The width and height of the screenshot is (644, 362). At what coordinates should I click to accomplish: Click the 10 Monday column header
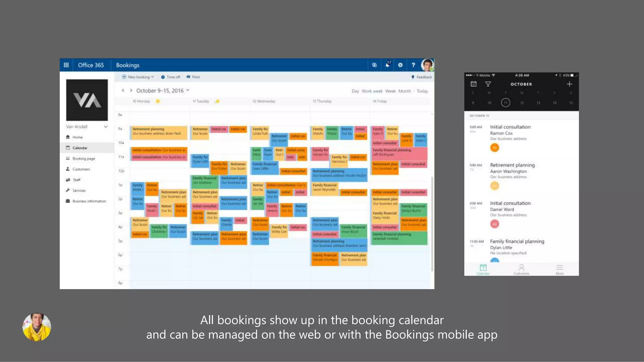click(141, 101)
